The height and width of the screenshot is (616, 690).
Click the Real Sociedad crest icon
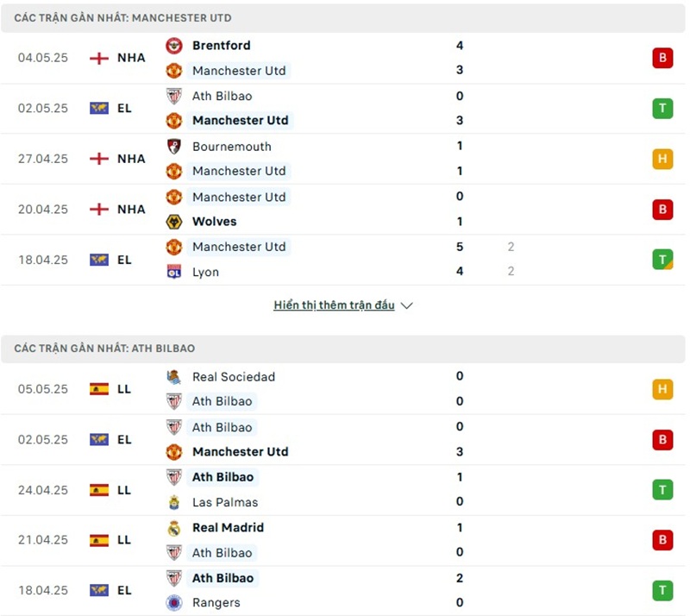point(174,377)
